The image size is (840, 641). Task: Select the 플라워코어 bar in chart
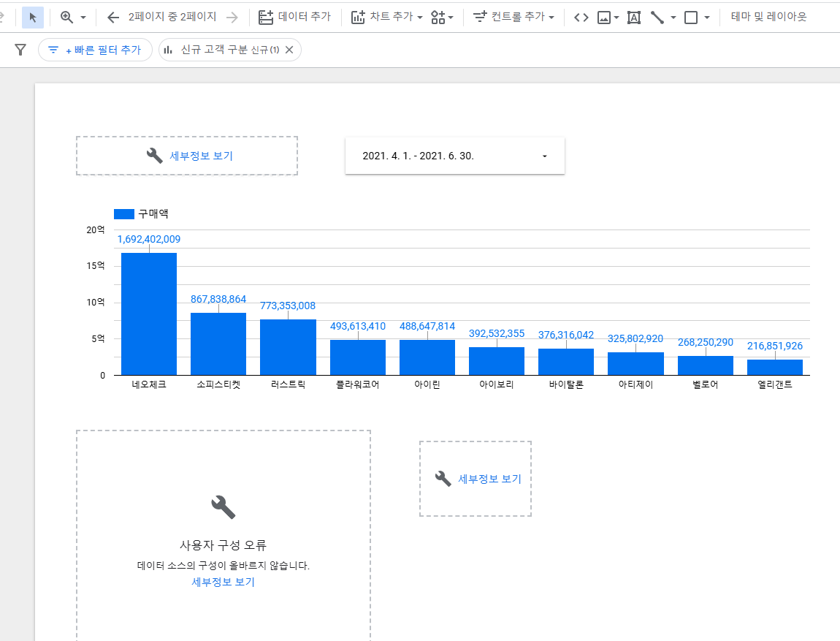click(x=358, y=357)
